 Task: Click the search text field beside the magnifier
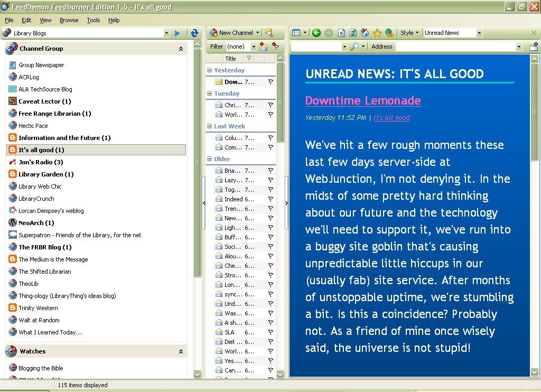316,46
